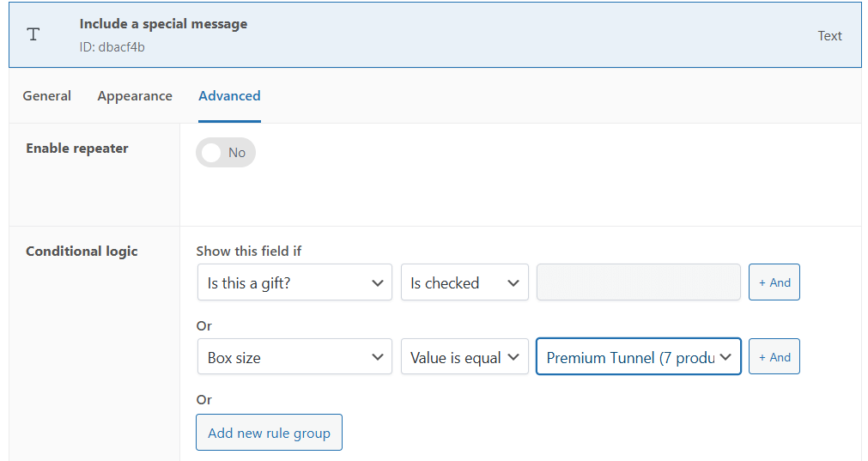Viewport: 868px width, 461px height.
Task: Add an And condition to the Box size rule
Action: pos(774,357)
